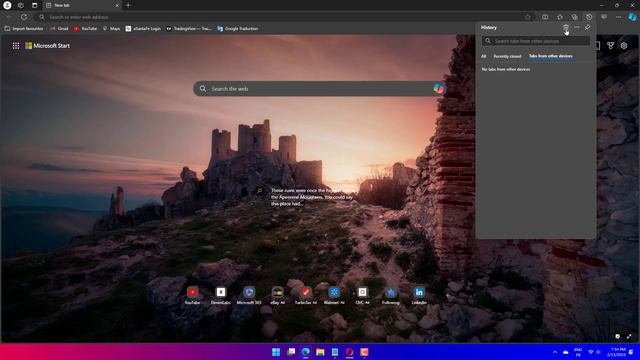The width and height of the screenshot is (640, 360).
Task: Open TurboTax quick link tile
Action: 306,295
